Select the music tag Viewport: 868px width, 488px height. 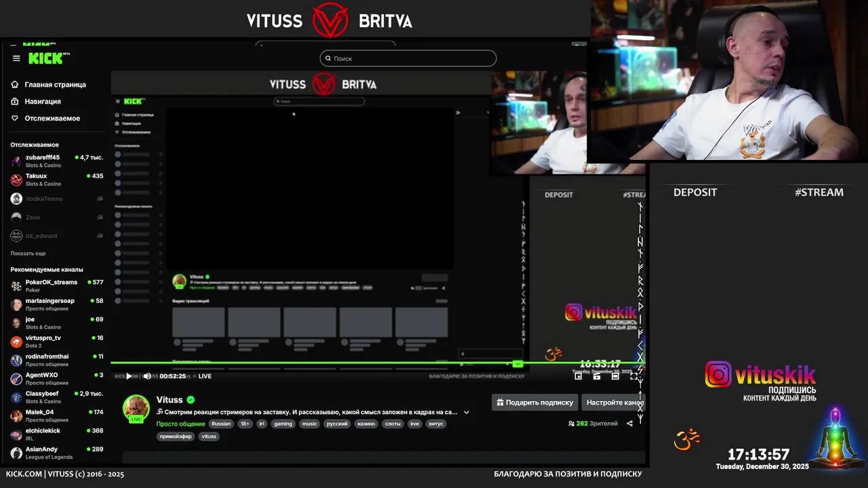click(309, 424)
